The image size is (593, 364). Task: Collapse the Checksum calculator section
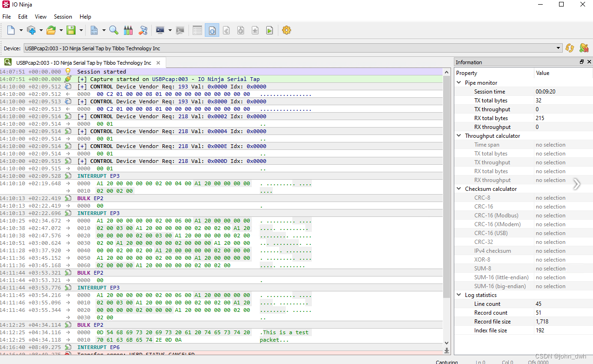(x=458, y=189)
